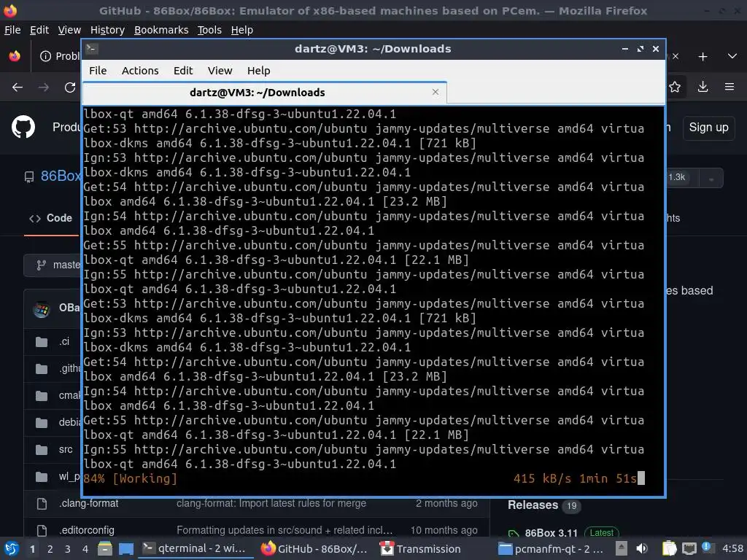Click the OBattler avatar image

(x=42, y=309)
